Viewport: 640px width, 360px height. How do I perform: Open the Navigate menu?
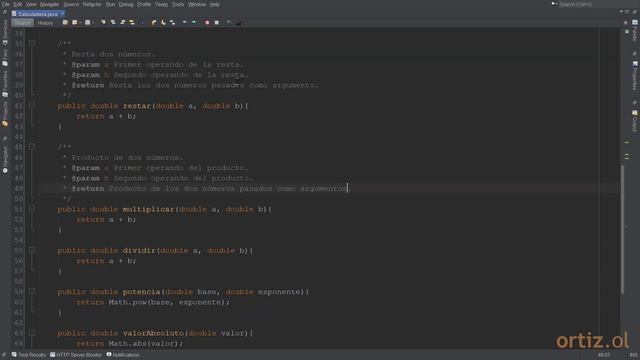49,4
